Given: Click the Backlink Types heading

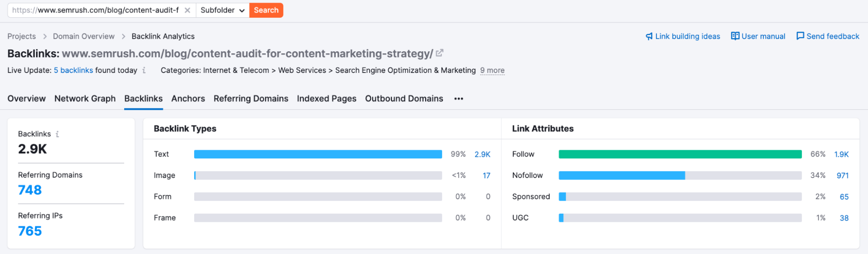Looking at the screenshot, I should (185, 129).
